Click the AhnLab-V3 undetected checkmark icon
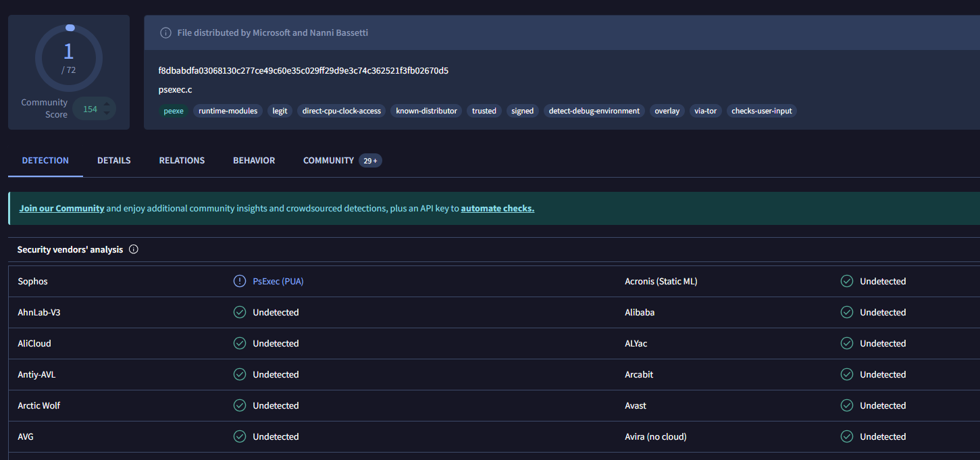The image size is (980, 460). (x=239, y=312)
